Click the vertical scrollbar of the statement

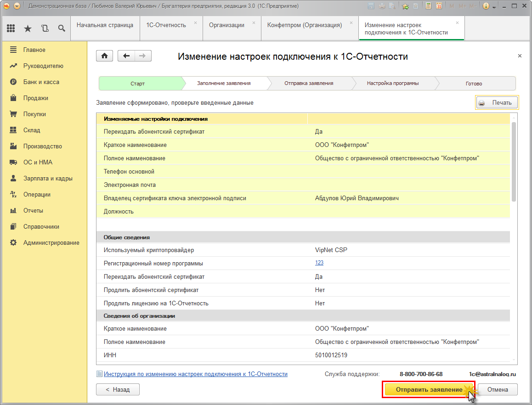[514, 161]
